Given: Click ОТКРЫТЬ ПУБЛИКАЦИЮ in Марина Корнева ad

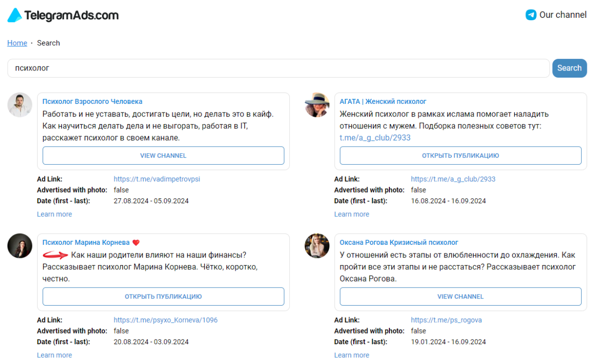Looking at the screenshot, I should 163,297.
